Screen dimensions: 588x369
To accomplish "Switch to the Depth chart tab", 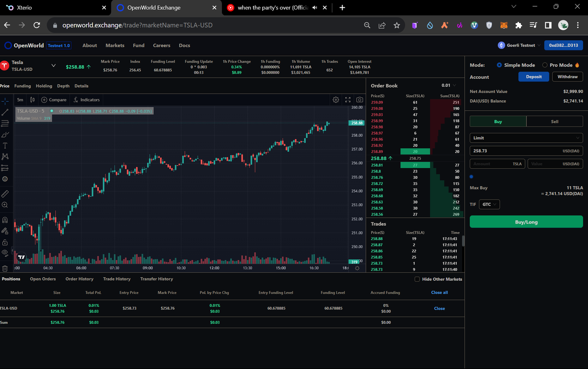I will point(63,86).
